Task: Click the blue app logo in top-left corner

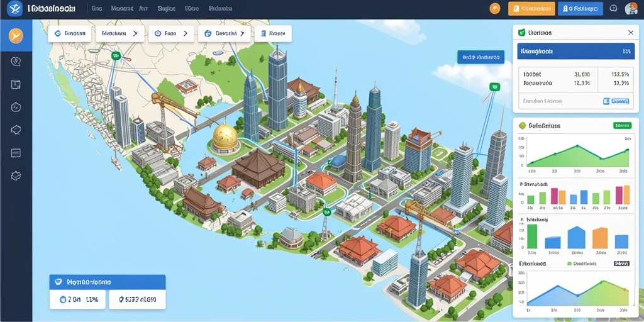Action: 15,8
